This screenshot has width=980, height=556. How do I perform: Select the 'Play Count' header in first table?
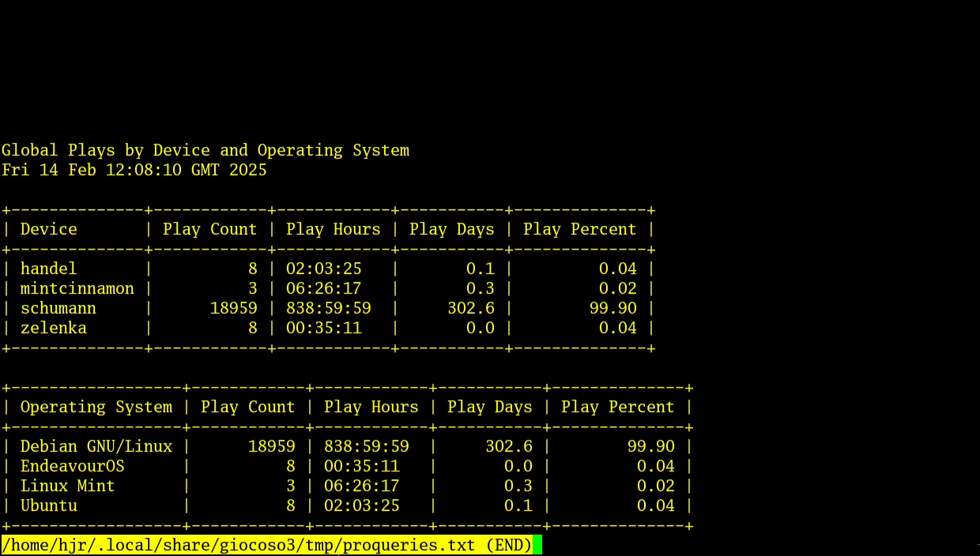pos(209,229)
